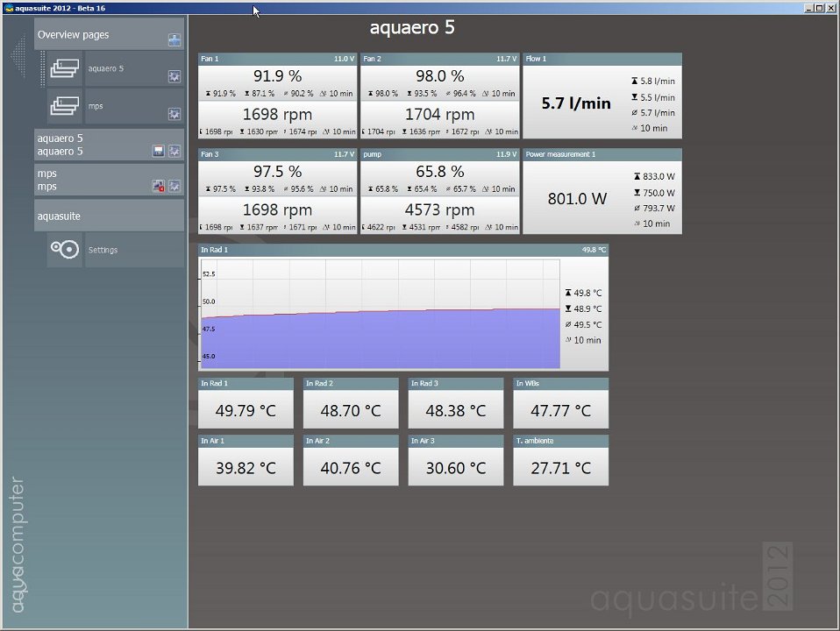Select pump value 65.8 %
The width and height of the screenshot is (840, 631).
click(x=440, y=172)
